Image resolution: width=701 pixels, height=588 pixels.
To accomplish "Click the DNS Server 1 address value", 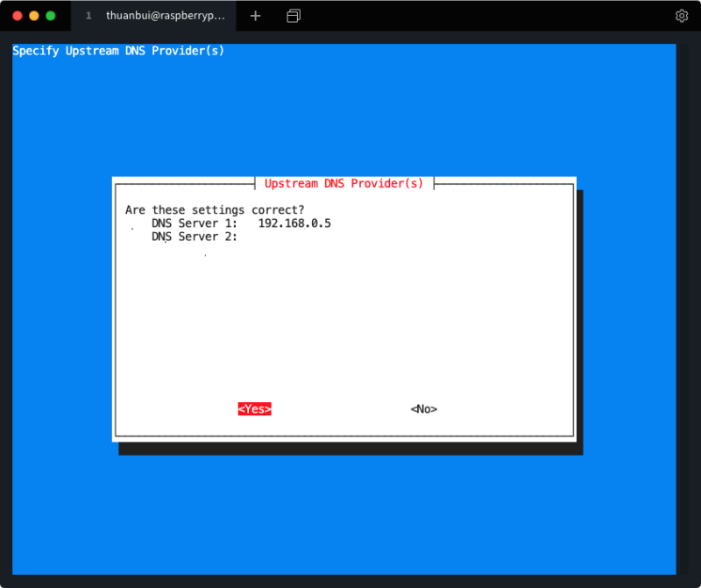I will (x=294, y=223).
